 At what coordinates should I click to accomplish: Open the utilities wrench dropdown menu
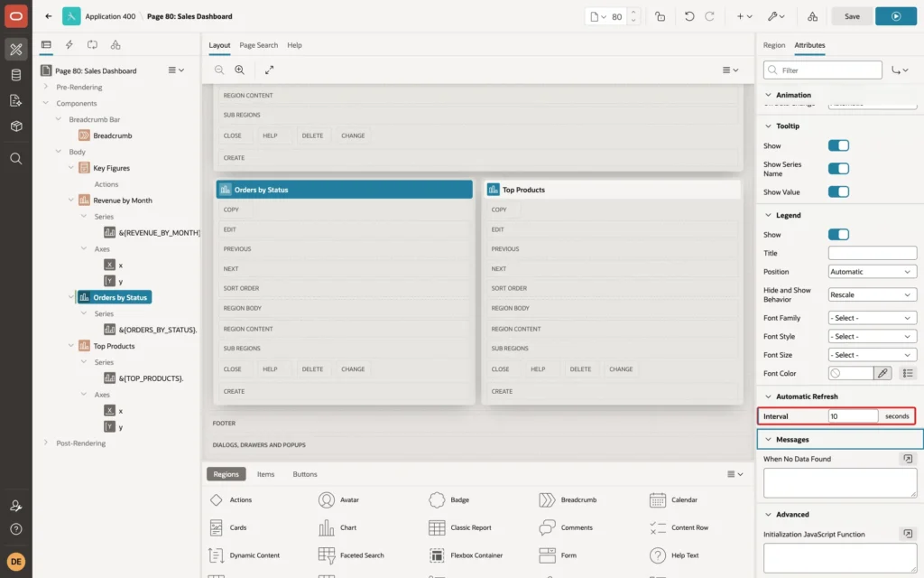click(x=776, y=16)
